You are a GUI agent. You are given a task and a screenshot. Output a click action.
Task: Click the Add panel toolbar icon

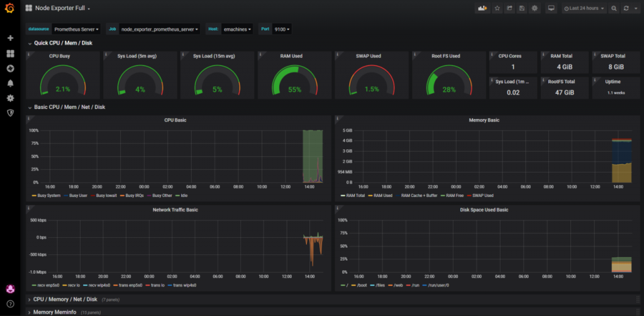pyautogui.click(x=484, y=9)
